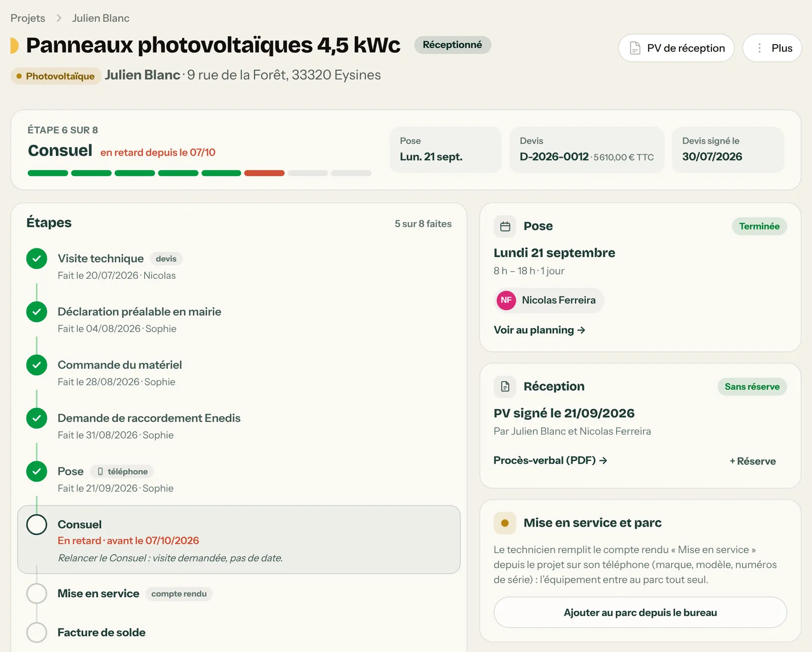Image resolution: width=812 pixels, height=652 pixels.
Task: Click the compte rendu tag on Mise en service
Action: (x=179, y=594)
